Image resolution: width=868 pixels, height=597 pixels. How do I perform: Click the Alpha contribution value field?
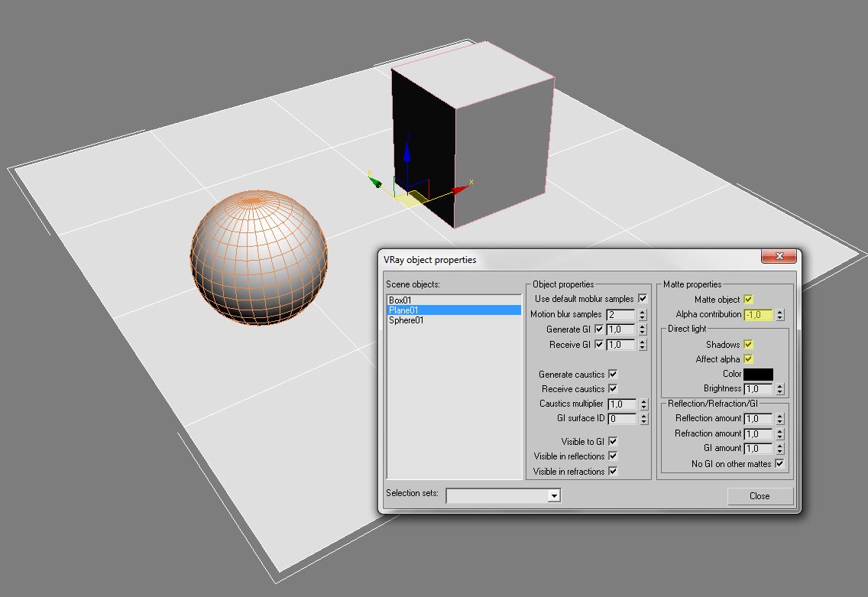tap(759, 315)
